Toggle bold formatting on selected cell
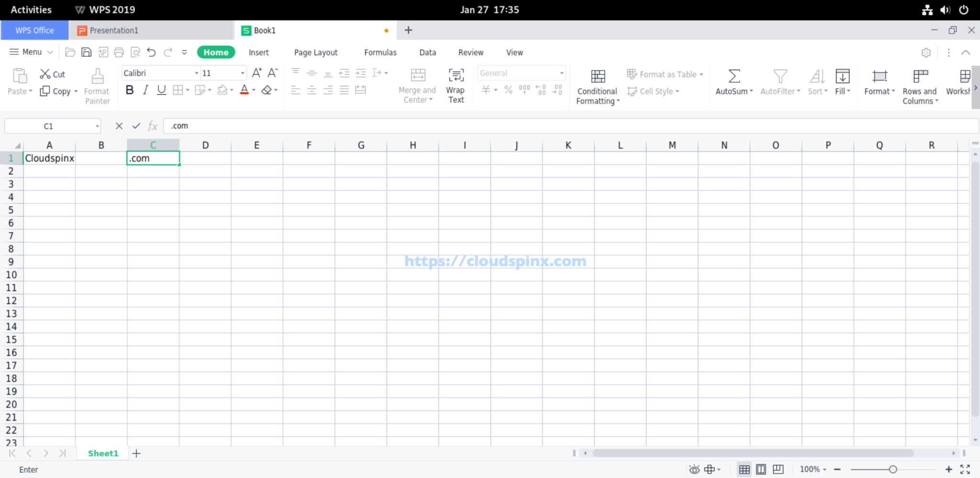Image resolution: width=980 pixels, height=478 pixels. coord(129,90)
